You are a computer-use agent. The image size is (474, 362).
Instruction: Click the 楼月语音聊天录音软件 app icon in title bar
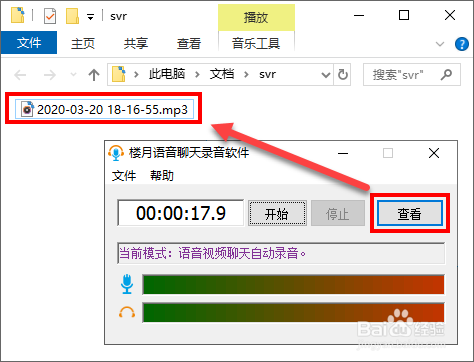tap(116, 153)
